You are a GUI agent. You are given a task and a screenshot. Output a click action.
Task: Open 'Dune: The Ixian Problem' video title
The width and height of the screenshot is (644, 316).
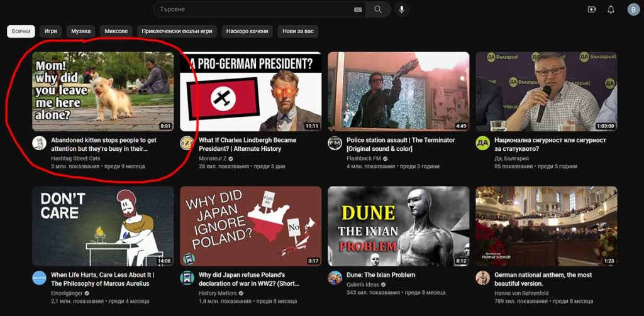click(x=379, y=275)
